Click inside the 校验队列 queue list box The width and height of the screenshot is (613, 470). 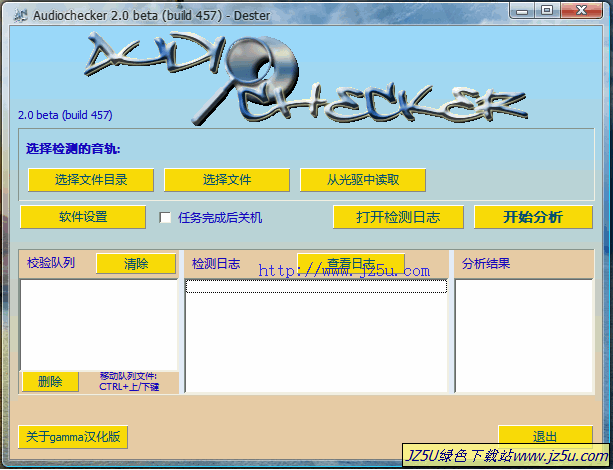point(99,325)
